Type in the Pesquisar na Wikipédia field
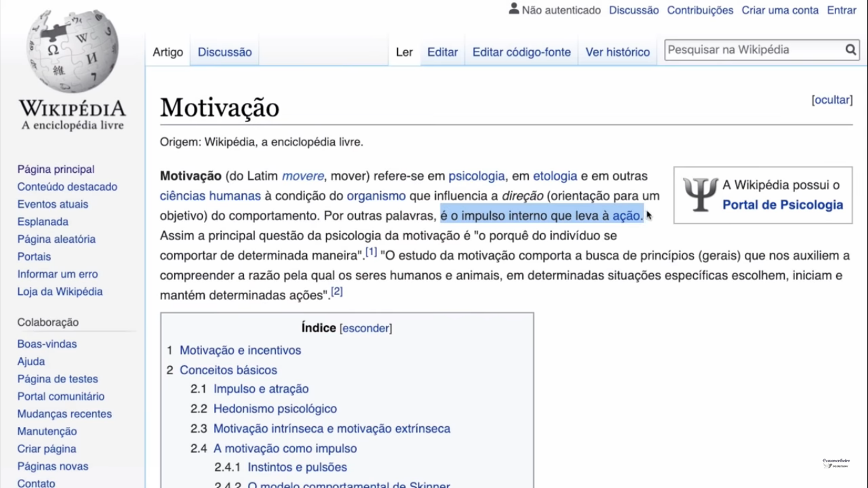 753,50
